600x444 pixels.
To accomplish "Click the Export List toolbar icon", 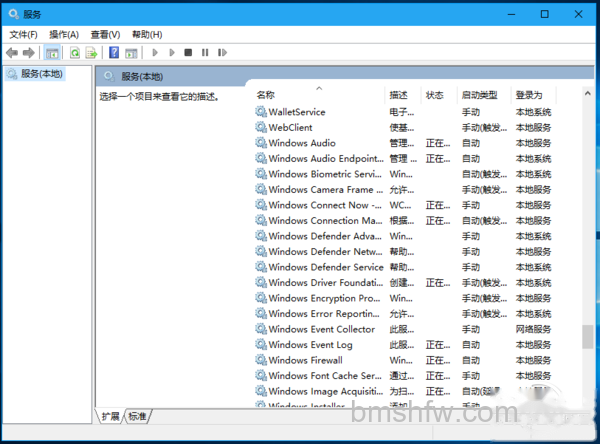I will (91, 52).
